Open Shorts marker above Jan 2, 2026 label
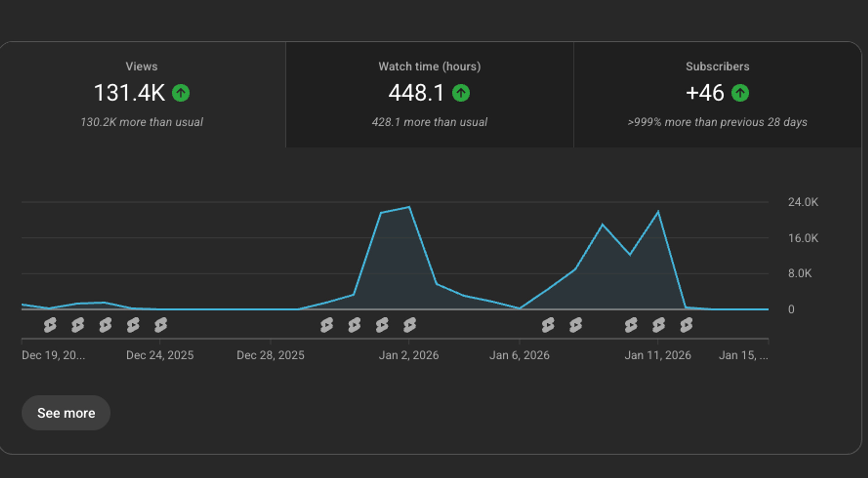 [410, 325]
